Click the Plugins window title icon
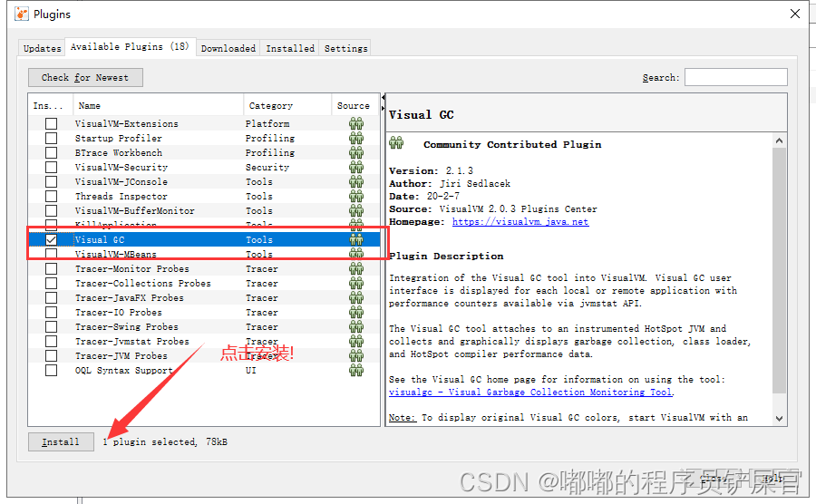 click(x=22, y=14)
